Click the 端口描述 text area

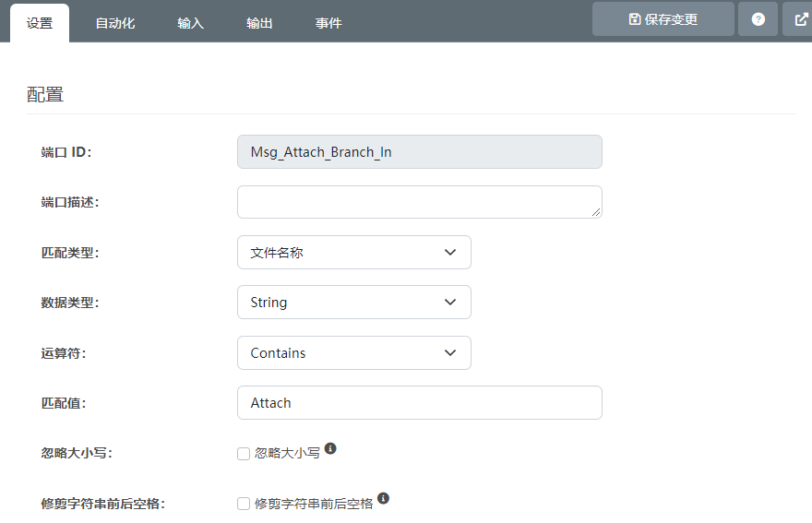420,202
